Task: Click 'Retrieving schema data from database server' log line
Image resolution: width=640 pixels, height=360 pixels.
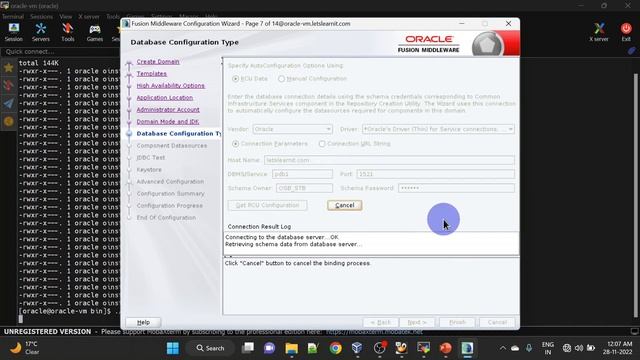Action: click(293, 244)
